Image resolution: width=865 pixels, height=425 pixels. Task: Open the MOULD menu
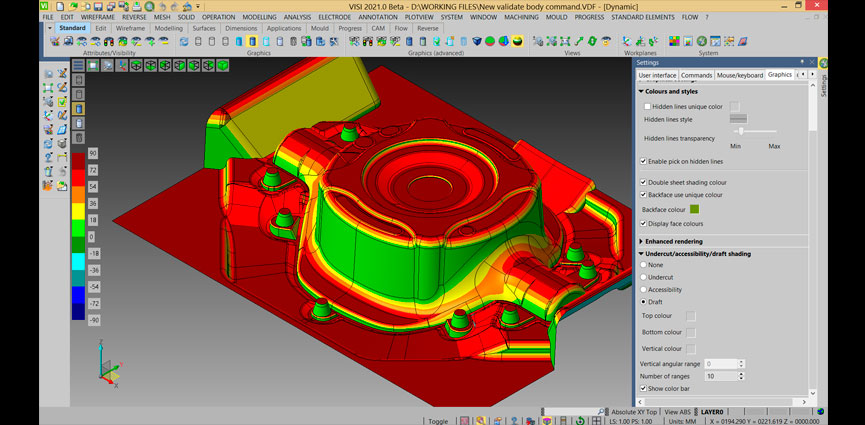click(x=557, y=17)
